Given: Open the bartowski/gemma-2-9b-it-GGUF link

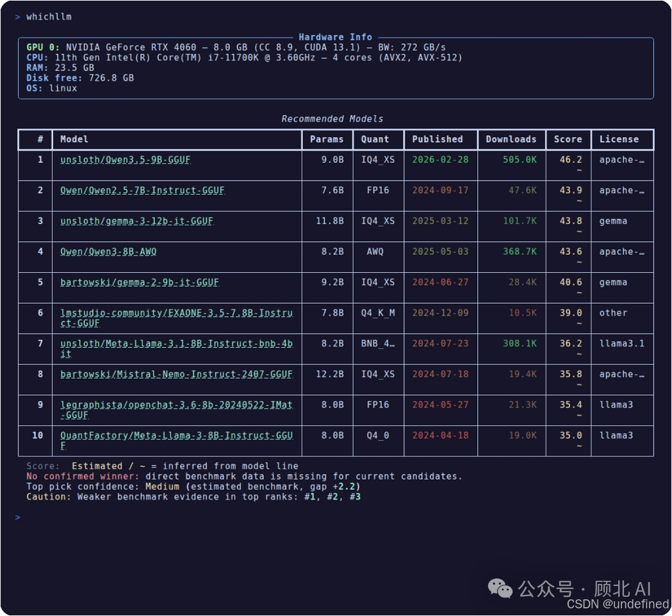Looking at the screenshot, I should pyautogui.click(x=140, y=282).
